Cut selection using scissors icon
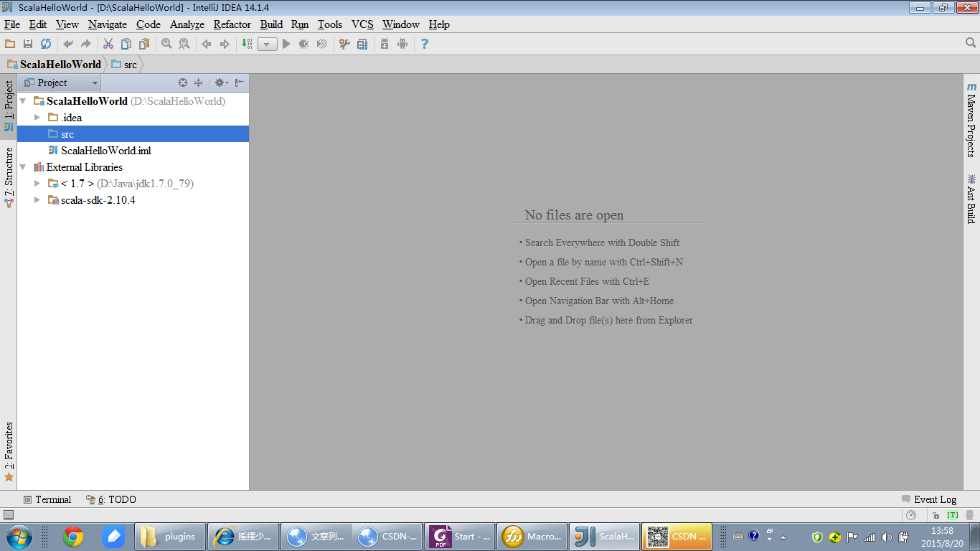Image resolution: width=980 pixels, height=551 pixels. pyautogui.click(x=108, y=44)
